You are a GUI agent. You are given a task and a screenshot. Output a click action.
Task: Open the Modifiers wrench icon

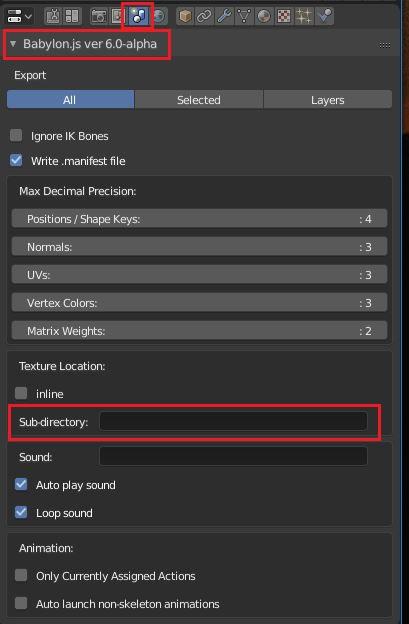point(224,16)
